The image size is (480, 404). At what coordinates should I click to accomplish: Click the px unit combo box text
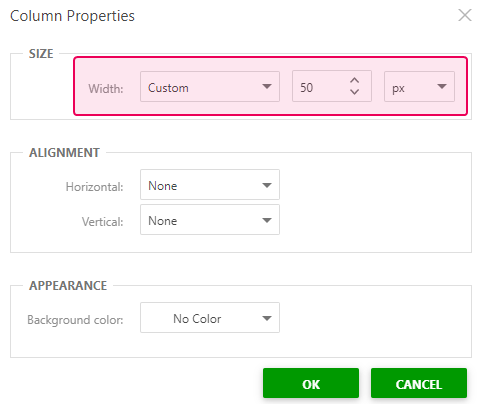coord(398,89)
